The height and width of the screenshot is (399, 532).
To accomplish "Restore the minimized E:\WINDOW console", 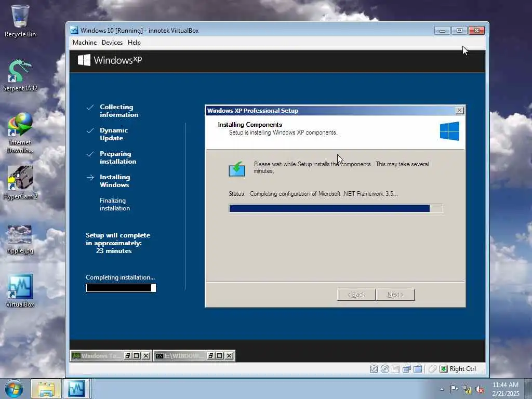I will (211, 355).
